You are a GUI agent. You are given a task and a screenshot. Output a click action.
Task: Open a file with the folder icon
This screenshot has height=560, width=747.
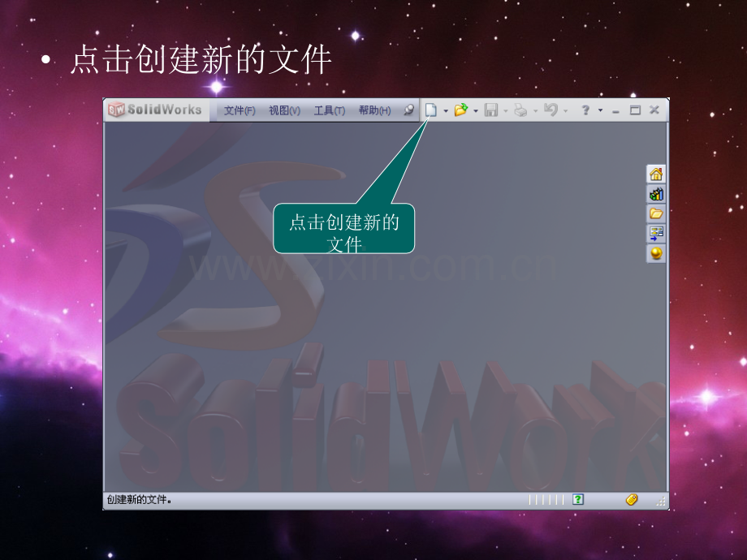tap(460, 110)
